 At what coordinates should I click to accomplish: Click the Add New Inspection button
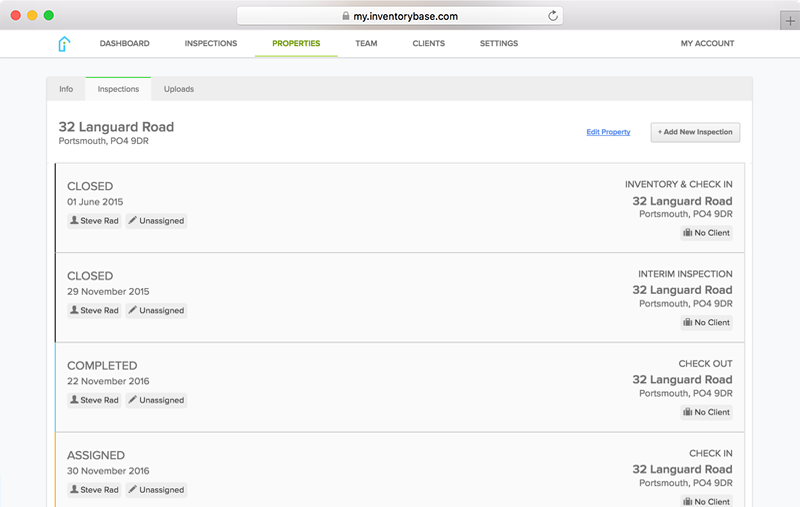(695, 132)
